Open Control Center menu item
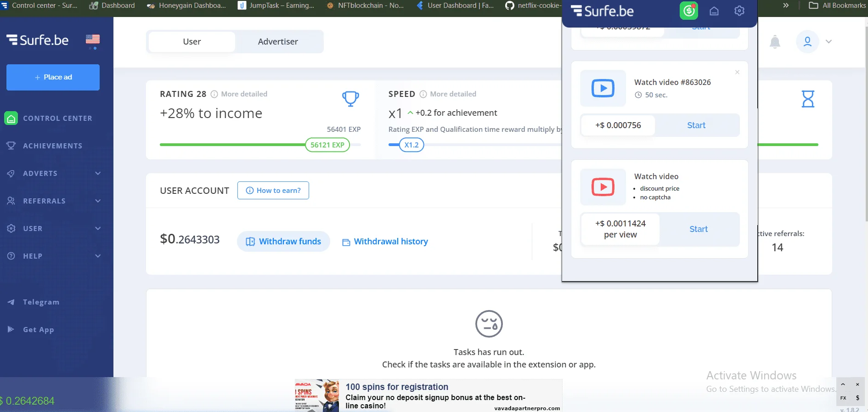This screenshot has width=868, height=412. point(57,119)
